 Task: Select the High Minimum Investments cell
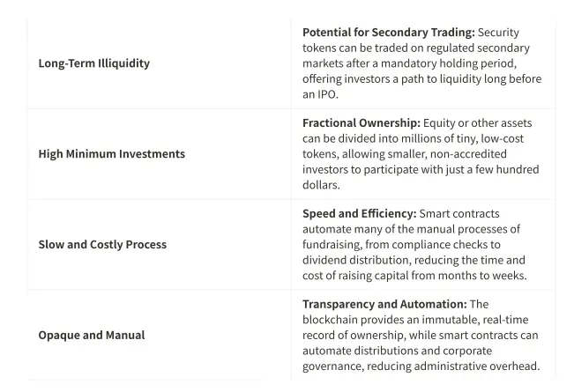click(112, 154)
